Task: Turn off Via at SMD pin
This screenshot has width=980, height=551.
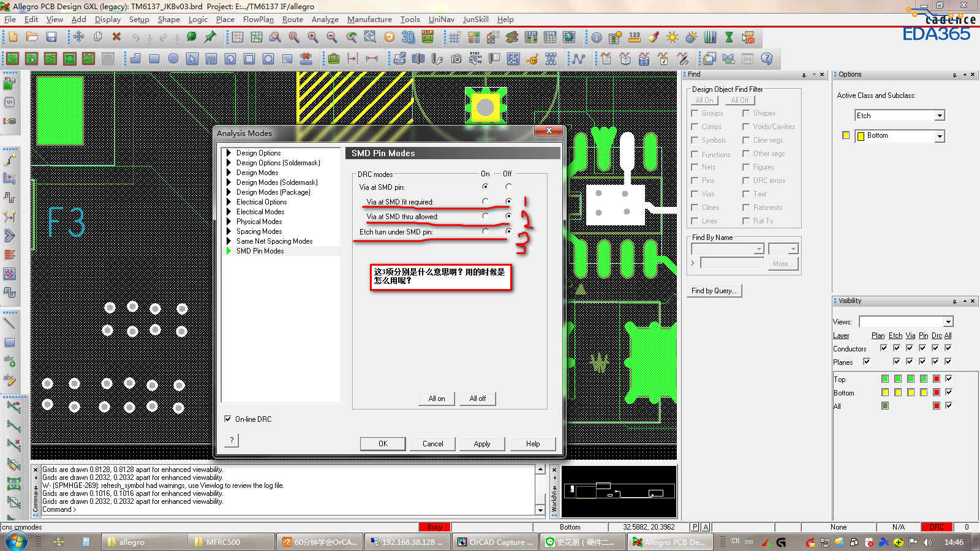Action: [508, 187]
